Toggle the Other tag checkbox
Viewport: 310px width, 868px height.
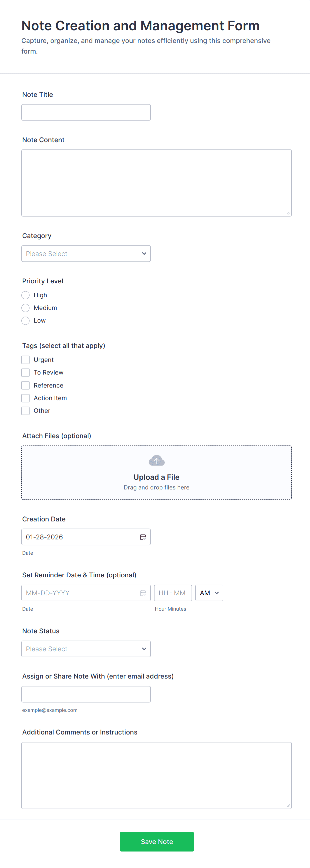pos(25,411)
